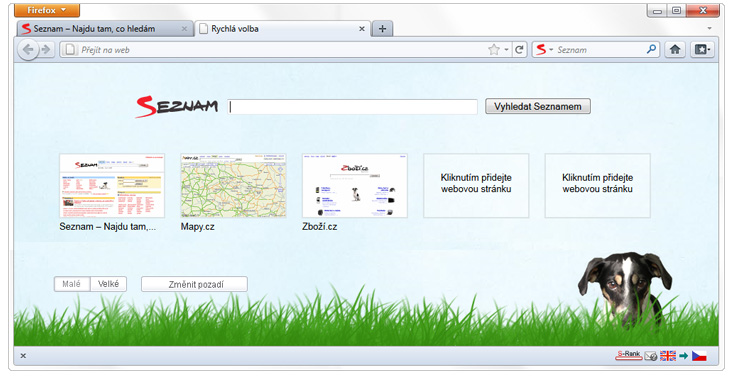The image size is (732, 379).
Task: Click the search magnifier icon
Action: pyautogui.click(x=651, y=49)
